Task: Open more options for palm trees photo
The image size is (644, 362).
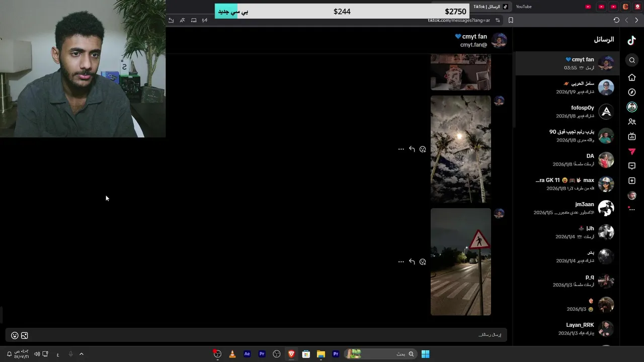Action: pyautogui.click(x=401, y=149)
